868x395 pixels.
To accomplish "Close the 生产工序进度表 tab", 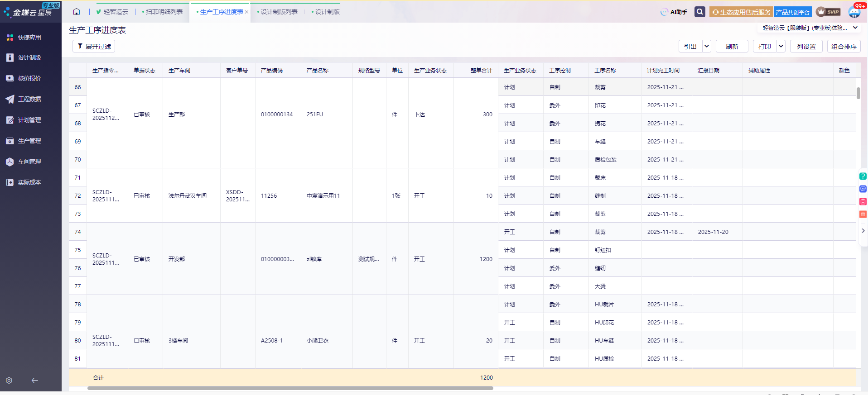I will pyautogui.click(x=246, y=12).
